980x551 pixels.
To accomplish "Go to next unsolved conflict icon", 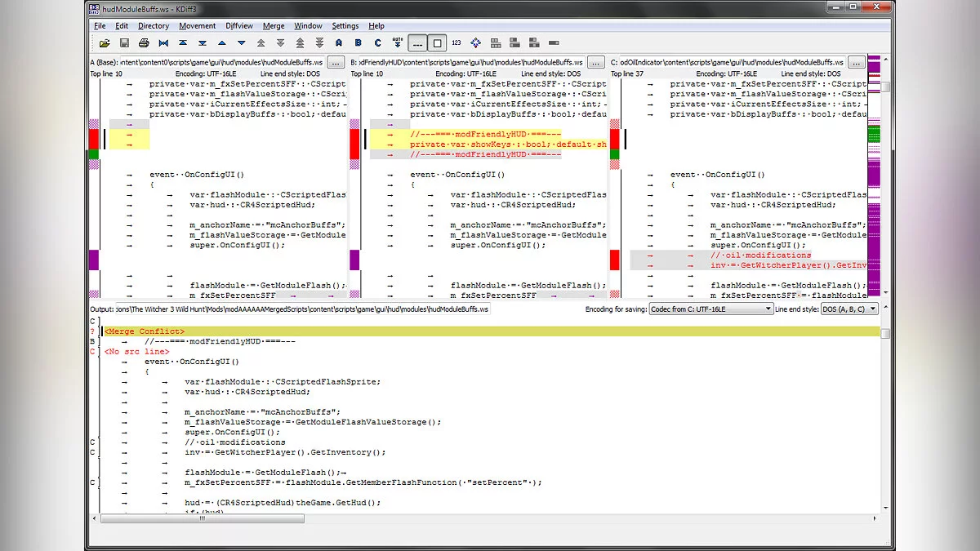I will pyautogui.click(x=319, y=42).
